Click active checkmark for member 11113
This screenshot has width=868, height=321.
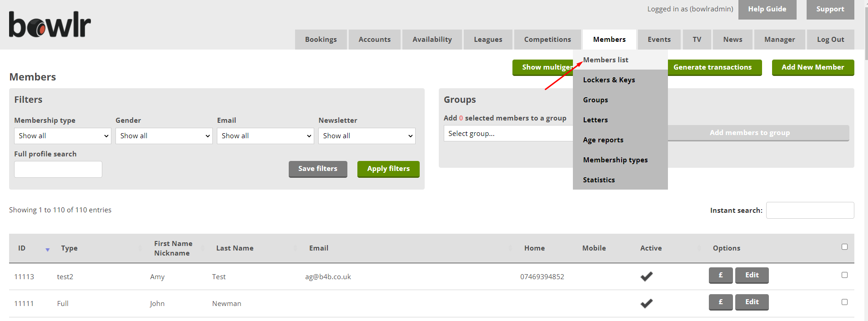646,276
